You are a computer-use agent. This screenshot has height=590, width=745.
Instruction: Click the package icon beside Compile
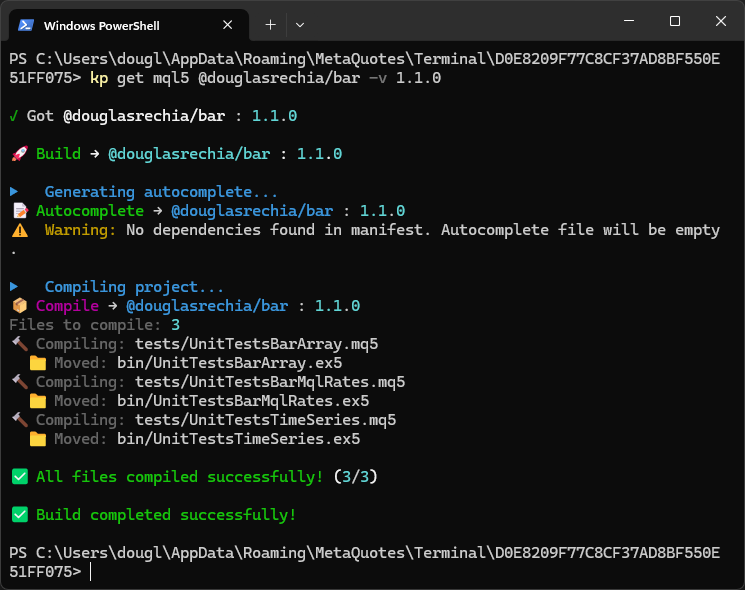click(18, 306)
